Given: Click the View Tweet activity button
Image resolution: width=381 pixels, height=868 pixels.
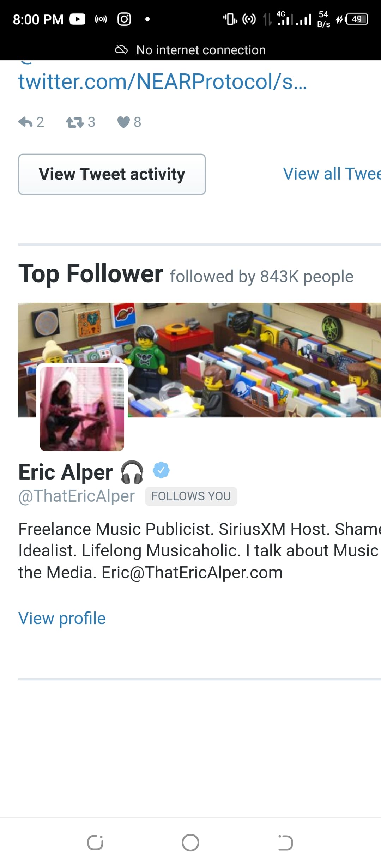Looking at the screenshot, I should (112, 174).
